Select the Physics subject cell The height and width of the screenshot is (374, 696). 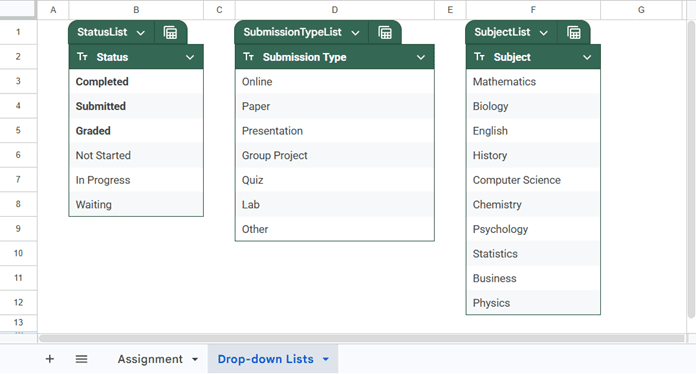click(533, 303)
